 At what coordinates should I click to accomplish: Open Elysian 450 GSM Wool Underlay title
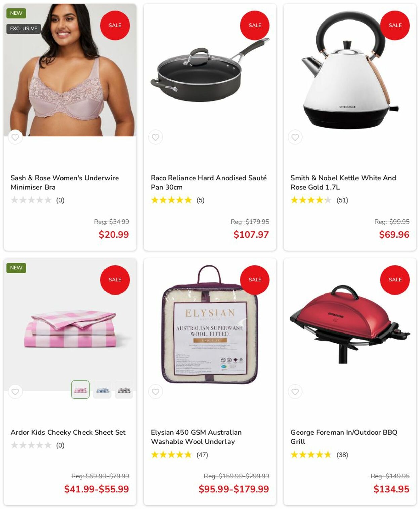(196, 437)
